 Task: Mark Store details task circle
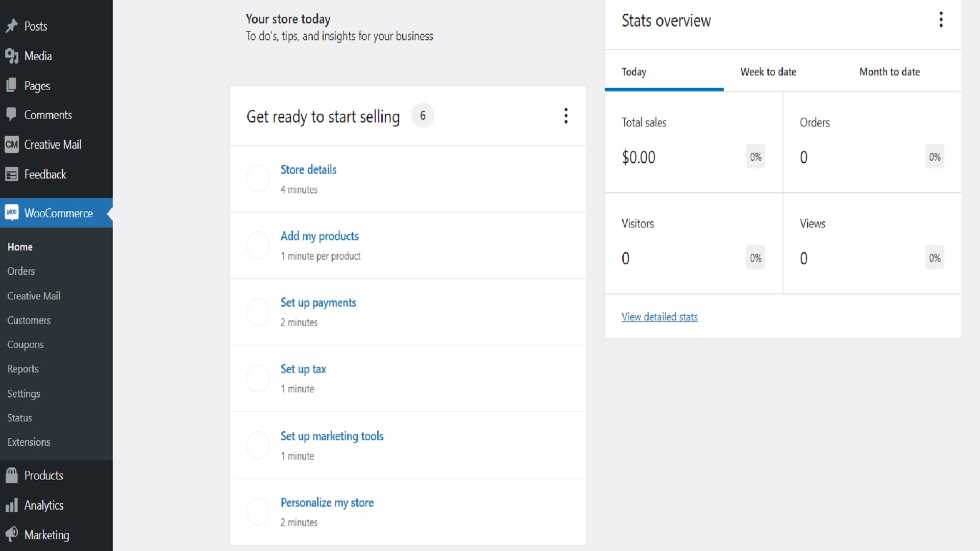pos(258,179)
